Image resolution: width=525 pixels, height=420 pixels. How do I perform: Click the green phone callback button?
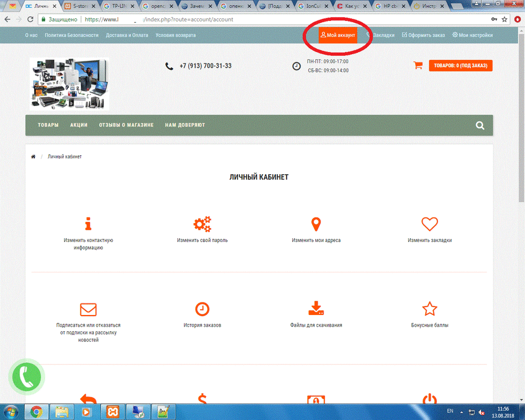[x=27, y=376]
